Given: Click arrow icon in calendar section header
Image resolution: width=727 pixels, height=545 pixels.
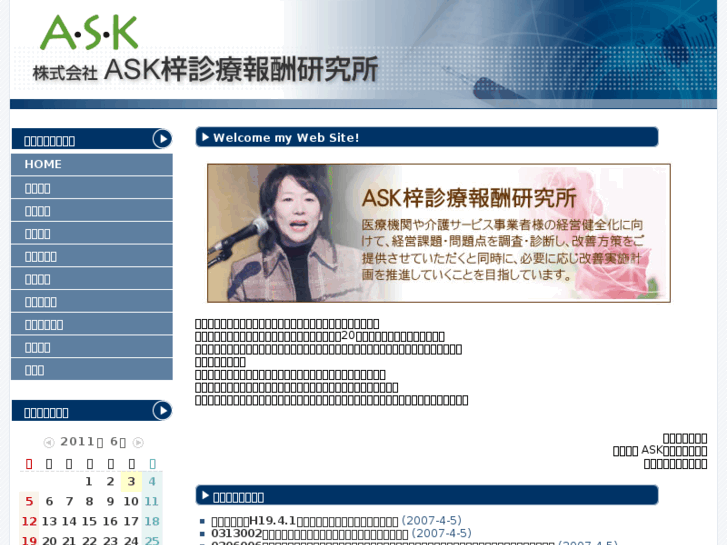Looking at the screenshot, I should point(162,410).
